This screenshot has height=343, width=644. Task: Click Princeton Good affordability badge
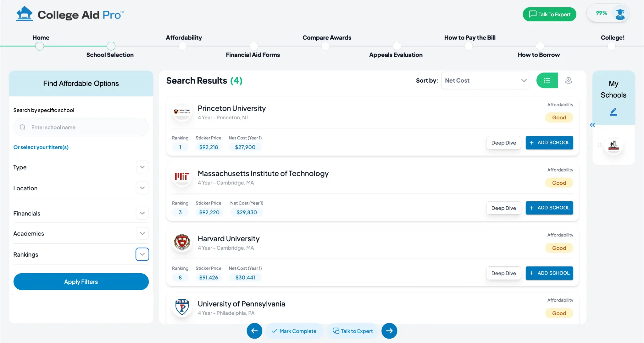click(559, 117)
